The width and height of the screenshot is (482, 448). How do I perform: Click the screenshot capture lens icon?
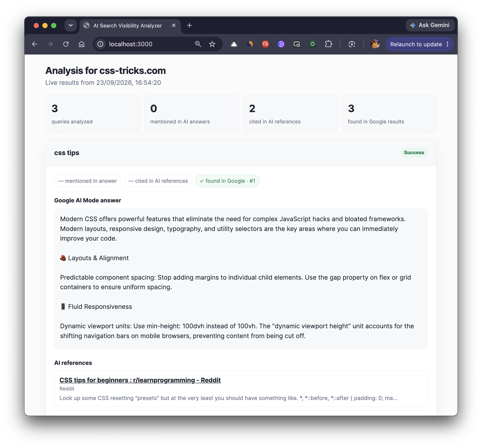click(x=352, y=44)
